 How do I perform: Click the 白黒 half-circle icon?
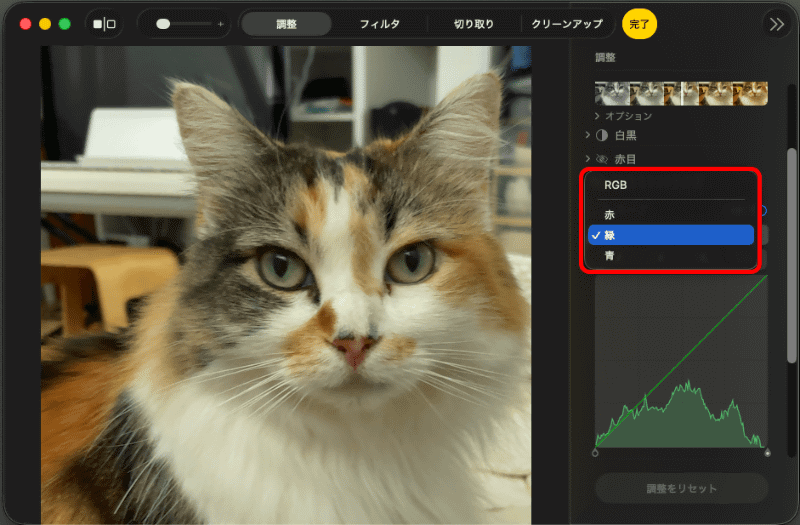click(602, 135)
